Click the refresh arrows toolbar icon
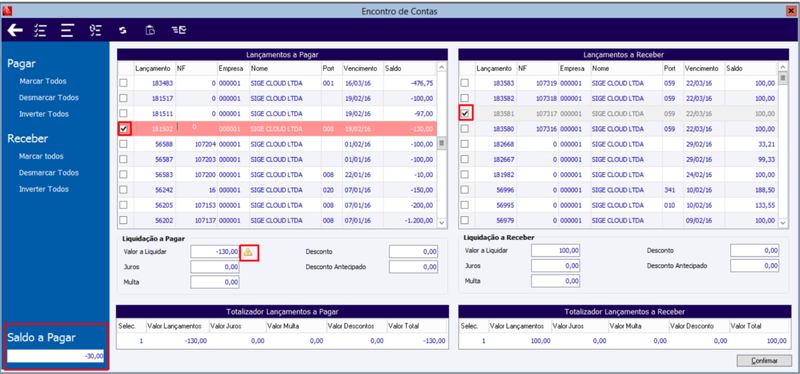 [x=122, y=31]
